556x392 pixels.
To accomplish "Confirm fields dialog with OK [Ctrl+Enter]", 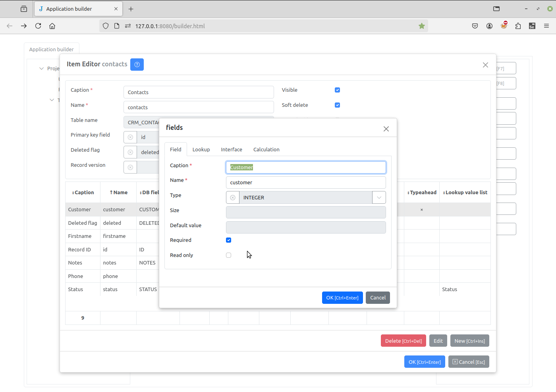I will tap(342, 298).
